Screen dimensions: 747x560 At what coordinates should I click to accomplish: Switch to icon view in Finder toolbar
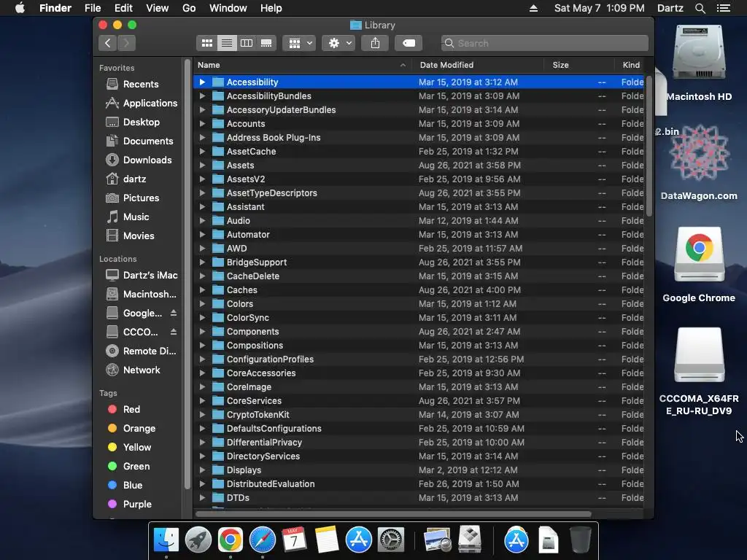coord(206,43)
